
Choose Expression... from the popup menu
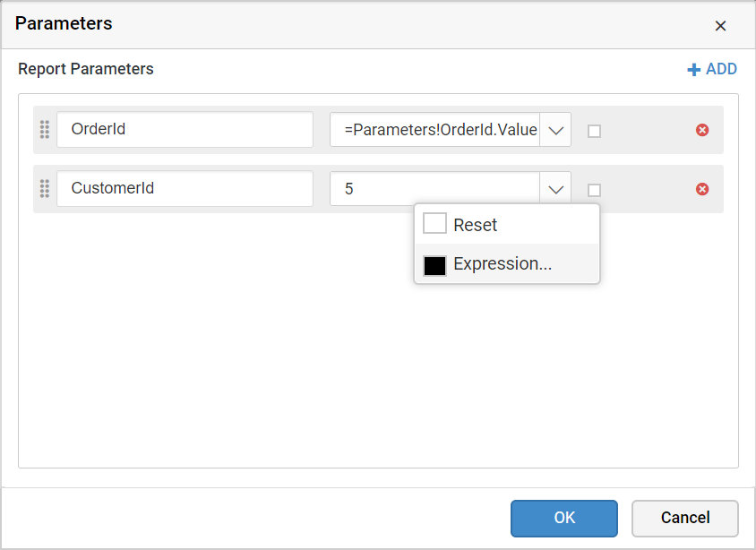(503, 264)
